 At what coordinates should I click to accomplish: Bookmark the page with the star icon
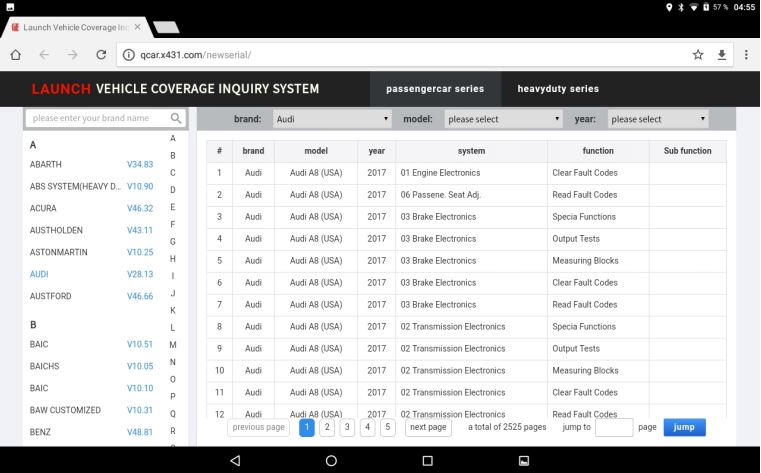coord(698,55)
